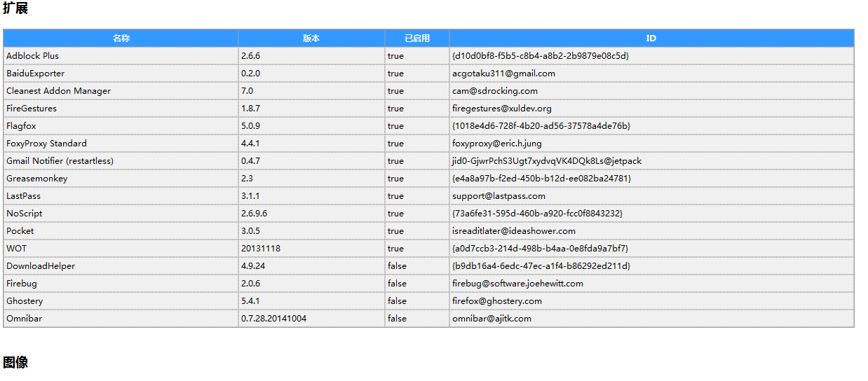The image size is (868, 381).
Task: Select version 2.0.6 cell
Action: pyautogui.click(x=311, y=284)
